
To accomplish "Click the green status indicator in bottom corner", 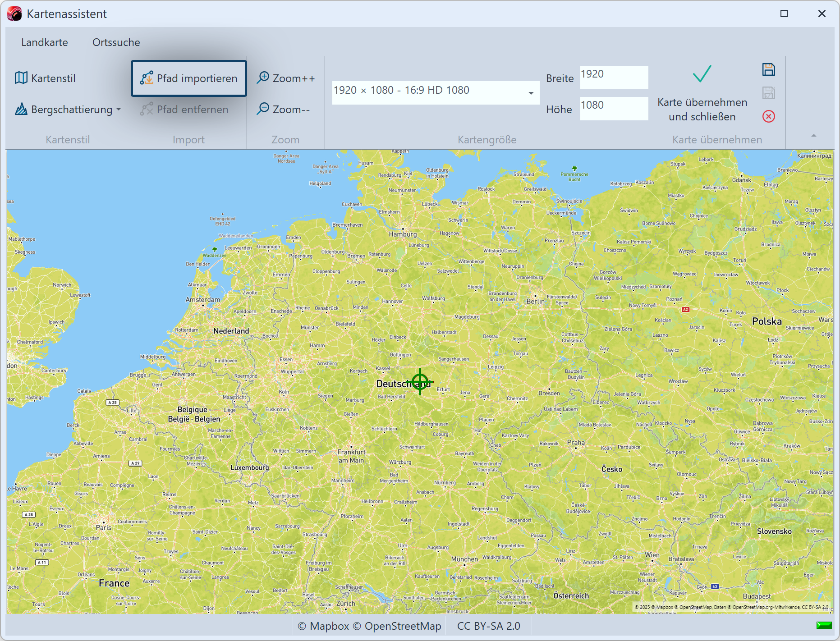I will click(824, 625).
